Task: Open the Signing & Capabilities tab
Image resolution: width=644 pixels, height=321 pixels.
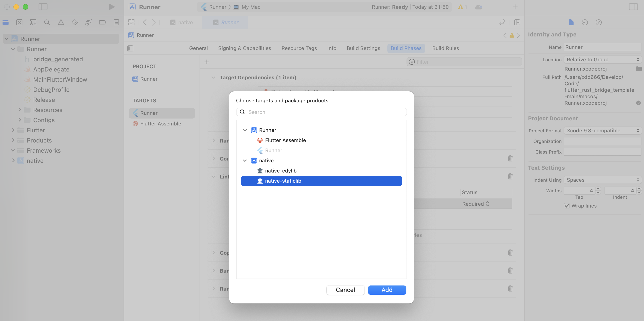Action: coord(244,48)
